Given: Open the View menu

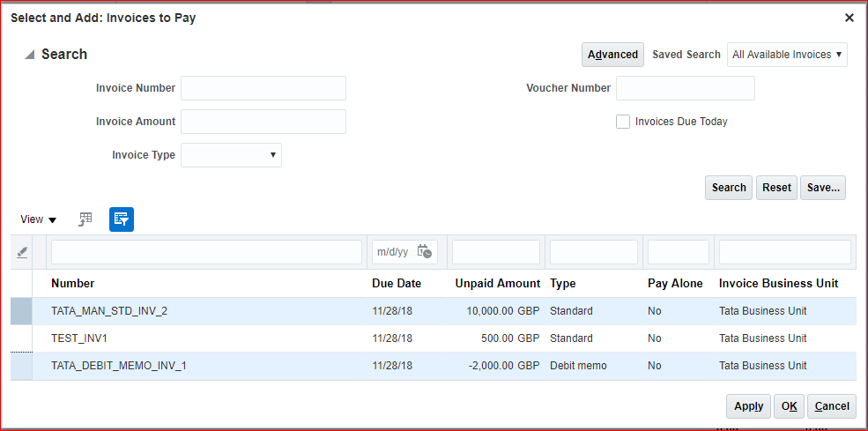Looking at the screenshot, I should pos(39,219).
